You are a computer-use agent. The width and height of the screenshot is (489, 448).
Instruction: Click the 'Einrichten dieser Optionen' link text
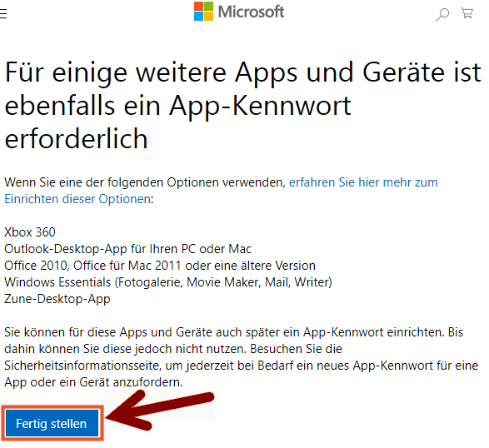(x=77, y=199)
